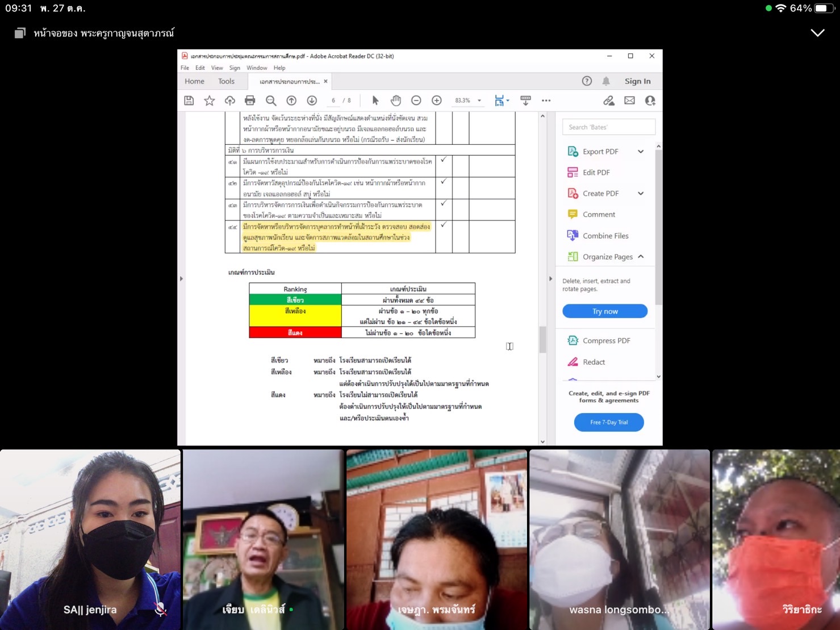Select the SA|| jenjira participant video
The width and height of the screenshot is (840, 630).
coord(90,539)
